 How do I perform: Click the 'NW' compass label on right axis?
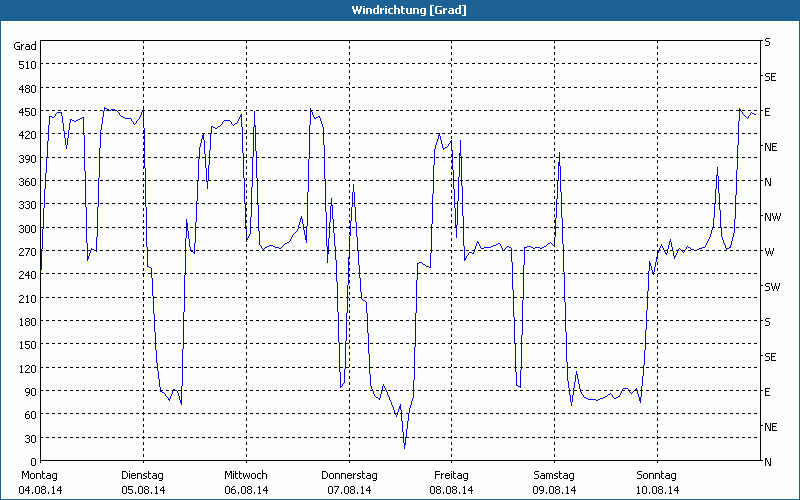(x=771, y=217)
